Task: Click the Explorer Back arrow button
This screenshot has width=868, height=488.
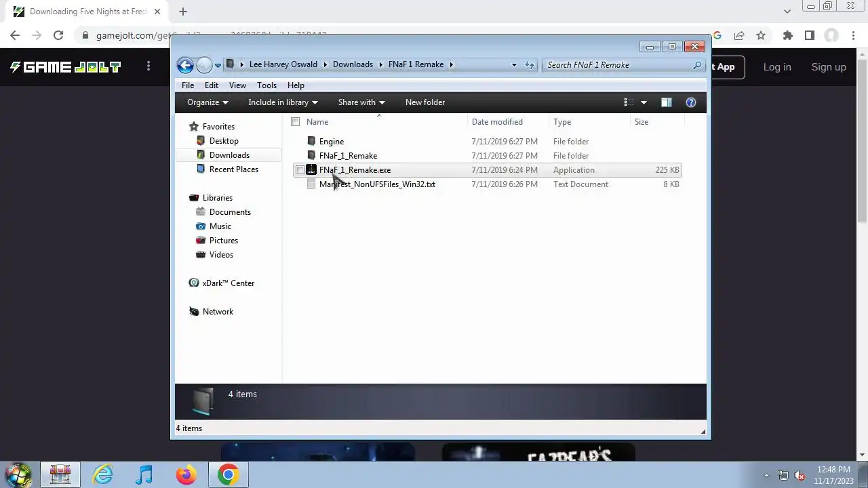Action: point(185,65)
